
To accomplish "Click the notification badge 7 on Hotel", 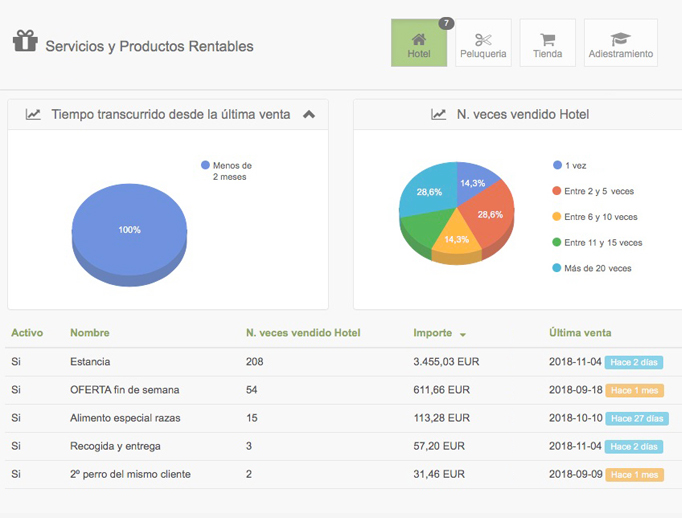I will point(446,23).
